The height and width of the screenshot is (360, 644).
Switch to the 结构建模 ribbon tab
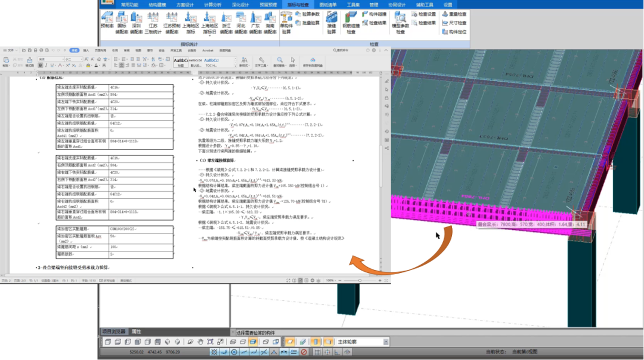tap(157, 4)
